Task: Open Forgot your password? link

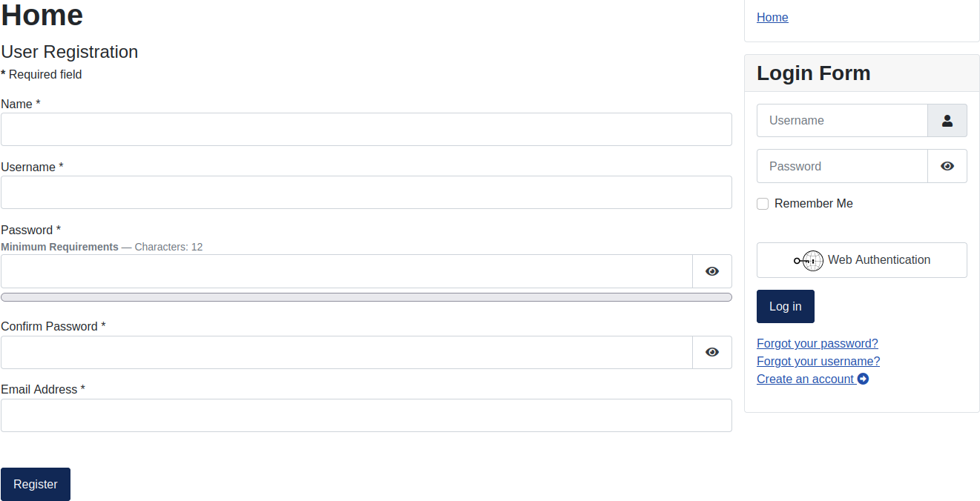Action: pyautogui.click(x=817, y=343)
